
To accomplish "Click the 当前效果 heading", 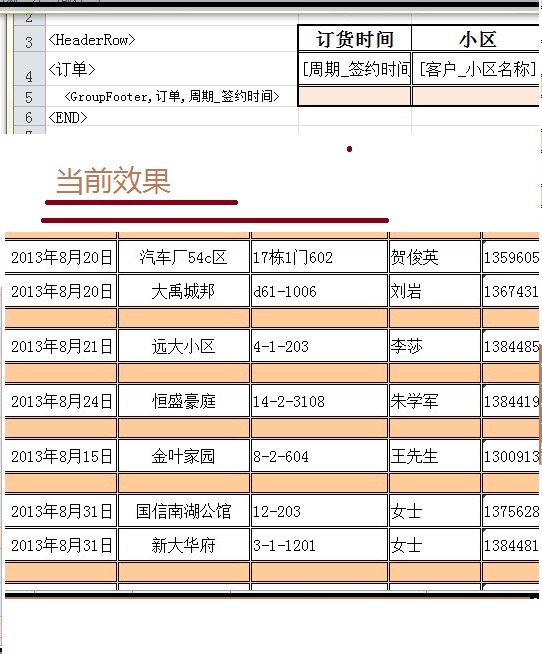I will [x=113, y=181].
